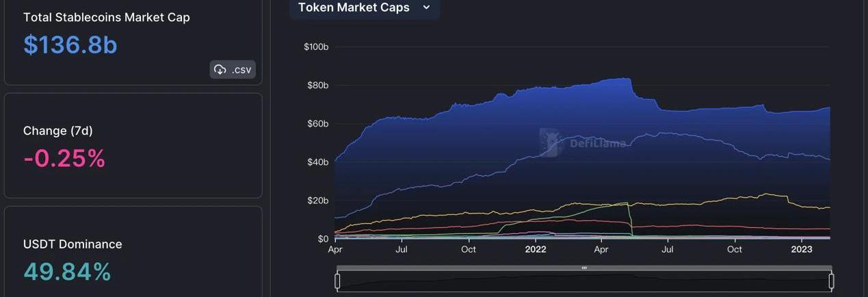Click the -0.25% seven-day change value
Image resolution: width=868 pixels, height=297 pixels.
[x=64, y=158]
